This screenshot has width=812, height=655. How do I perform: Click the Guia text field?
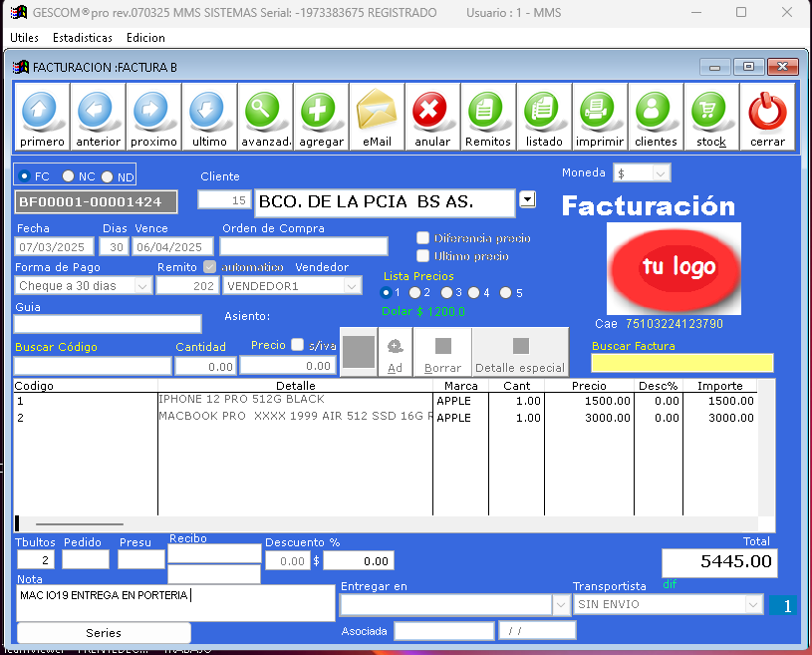(108, 324)
